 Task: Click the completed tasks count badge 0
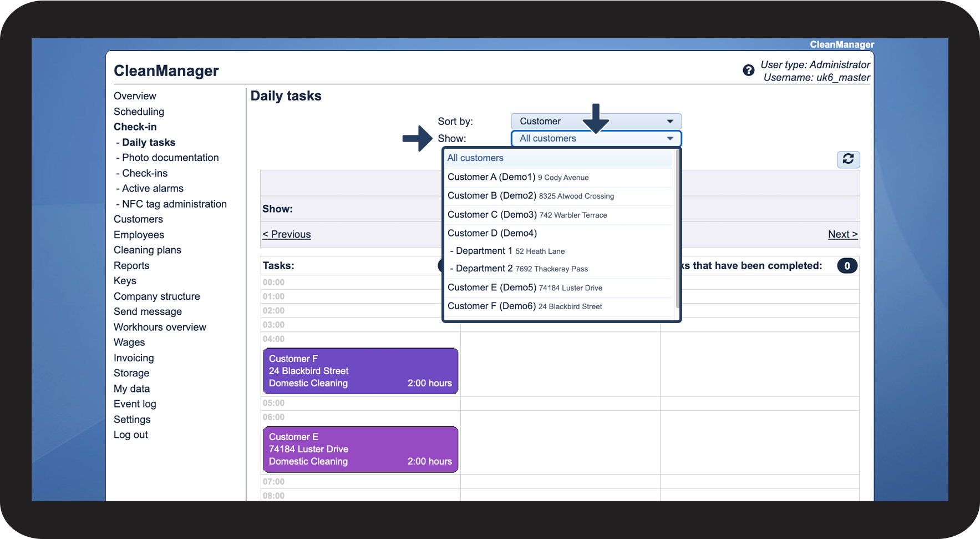coord(847,266)
